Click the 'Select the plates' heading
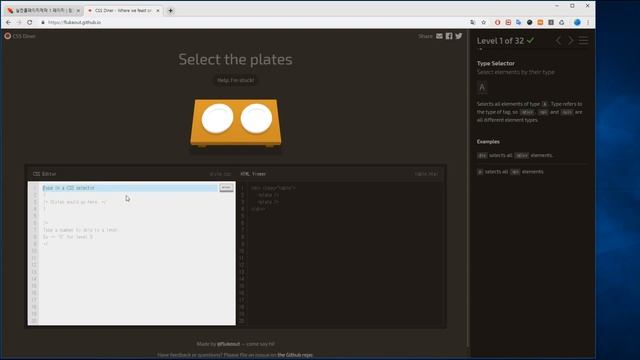Viewport: 640px width, 360px height. tap(236, 60)
